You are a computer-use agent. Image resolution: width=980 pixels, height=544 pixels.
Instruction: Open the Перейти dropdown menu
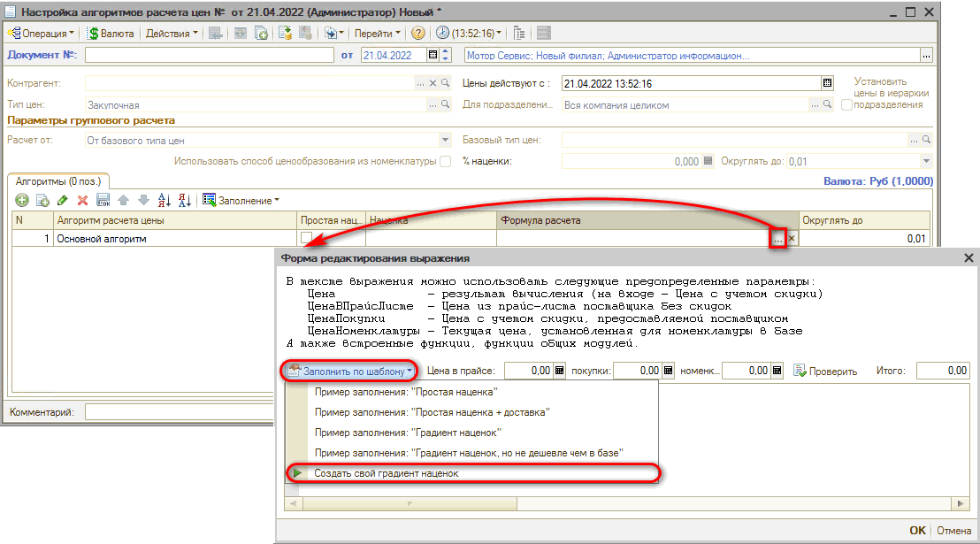(378, 34)
